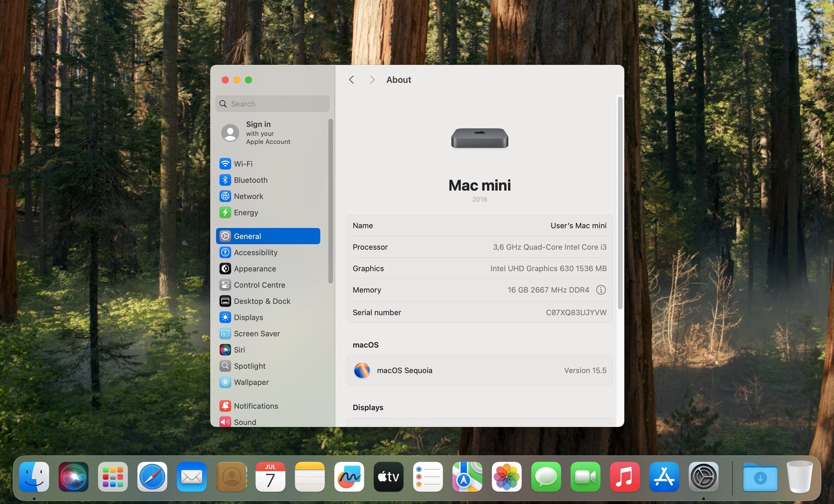The image size is (834, 504).
Task: Open Contacts from the Dock
Action: 231,477
